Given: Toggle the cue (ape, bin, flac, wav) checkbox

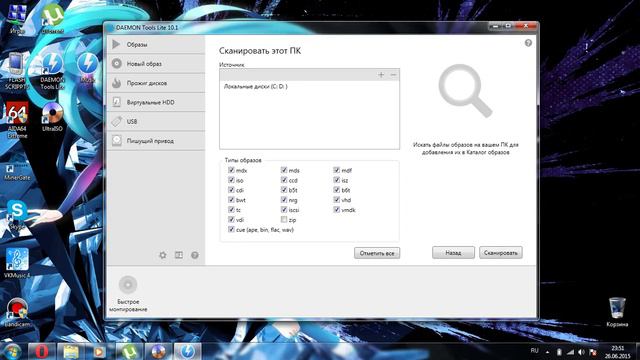Looking at the screenshot, I should click(x=231, y=229).
